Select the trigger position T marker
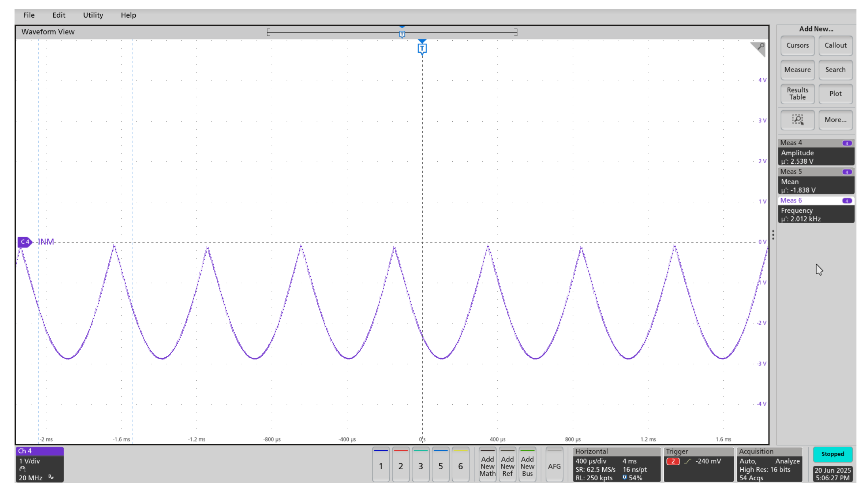Screen dimensions: 868x492 (x=422, y=49)
